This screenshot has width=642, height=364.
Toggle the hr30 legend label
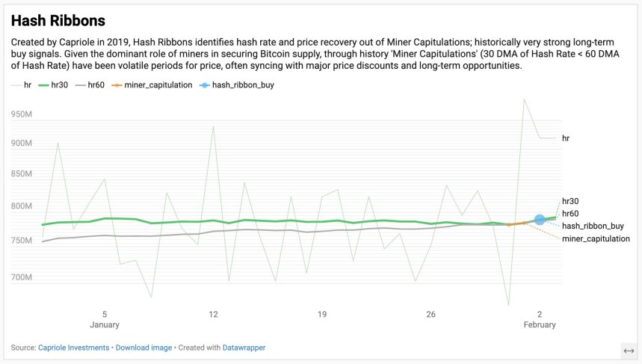pyautogui.click(x=58, y=85)
